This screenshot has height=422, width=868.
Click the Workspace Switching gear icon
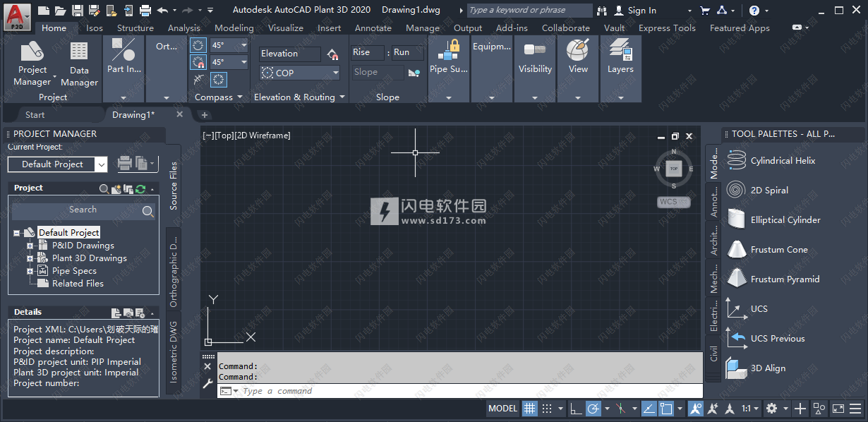point(771,408)
